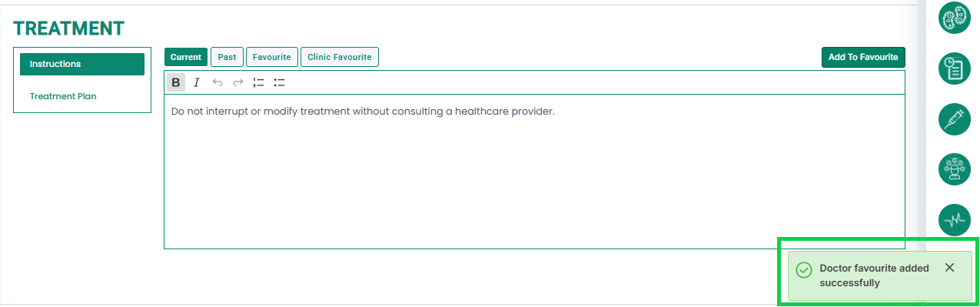Open the Clinic Favourite tab
Viewport: 980px width, 307px height.
[x=340, y=57]
